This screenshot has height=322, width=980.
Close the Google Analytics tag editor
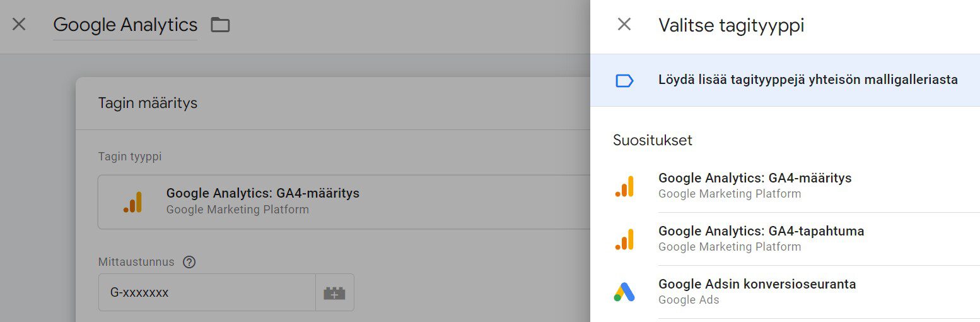pos(19,25)
